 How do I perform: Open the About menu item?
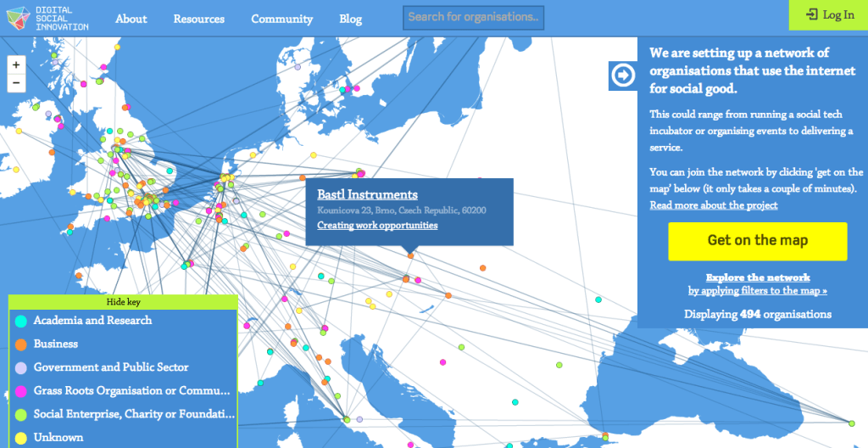pyautogui.click(x=131, y=19)
